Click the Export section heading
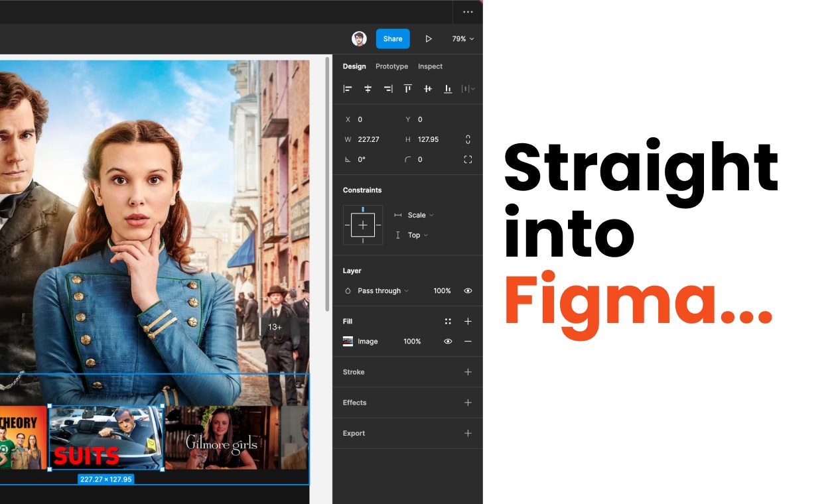Screen dimensions: 836x504 [354, 433]
